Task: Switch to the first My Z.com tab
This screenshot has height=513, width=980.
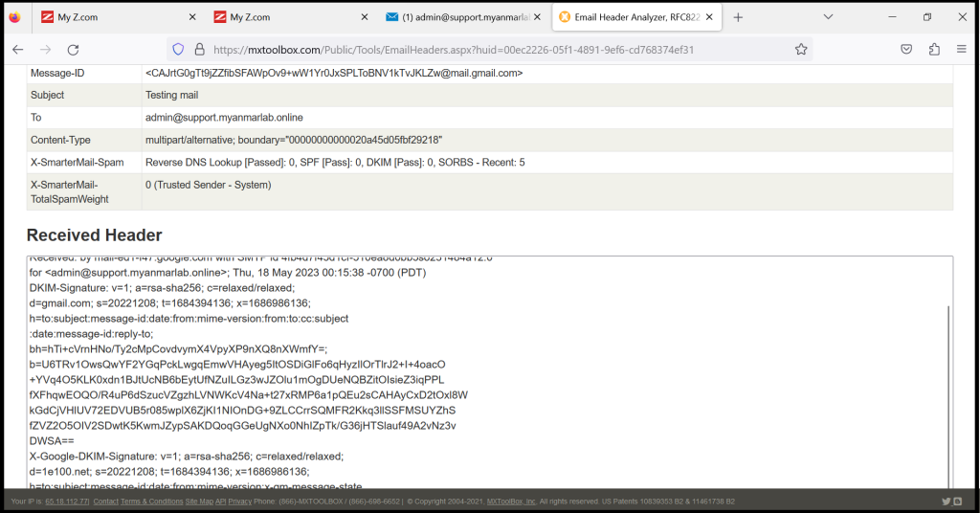Action: pos(114,17)
